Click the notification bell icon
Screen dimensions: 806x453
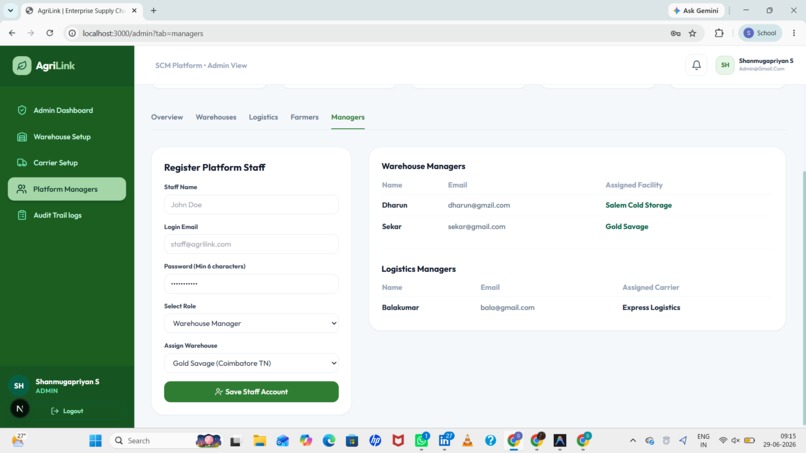[x=697, y=65]
